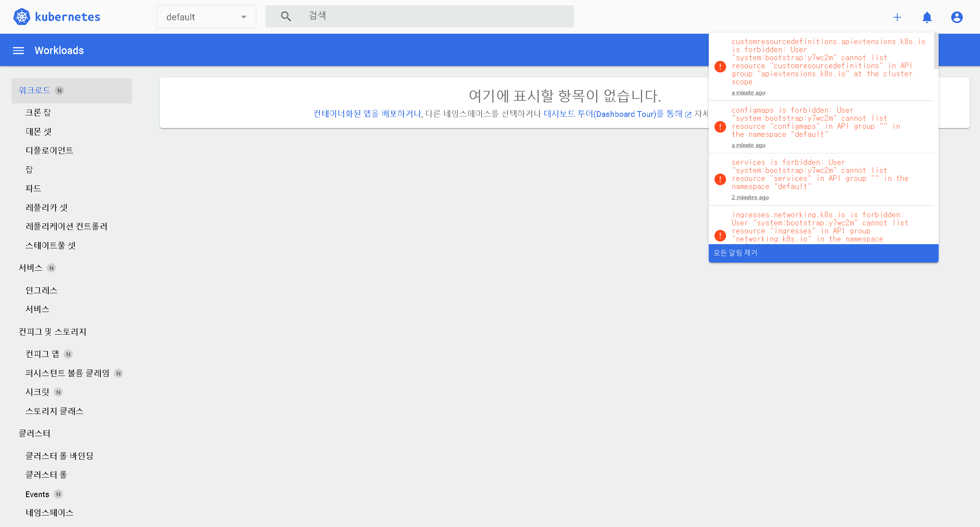Toggle the hamburger menu icon

pyautogui.click(x=18, y=51)
